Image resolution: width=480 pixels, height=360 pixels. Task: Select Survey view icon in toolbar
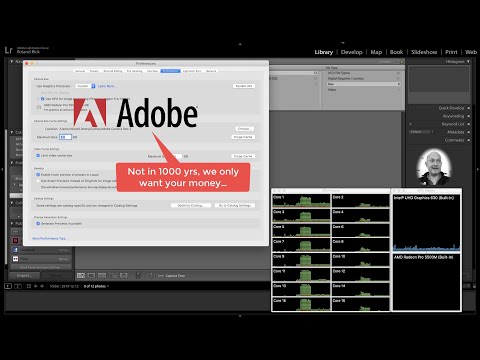(113, 275)
